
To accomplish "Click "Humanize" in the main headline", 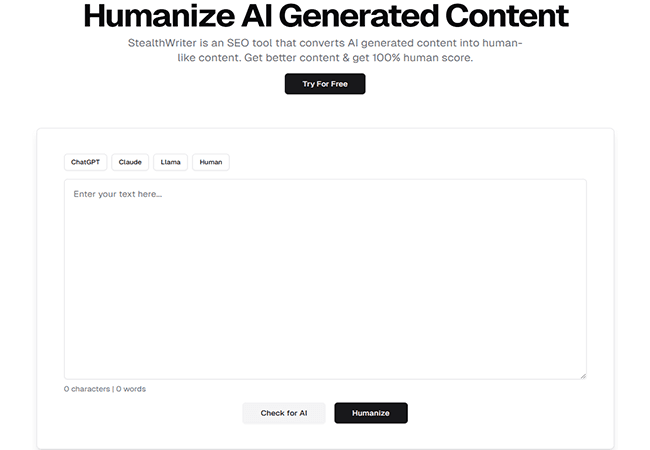I will click(x=165, y=16).
